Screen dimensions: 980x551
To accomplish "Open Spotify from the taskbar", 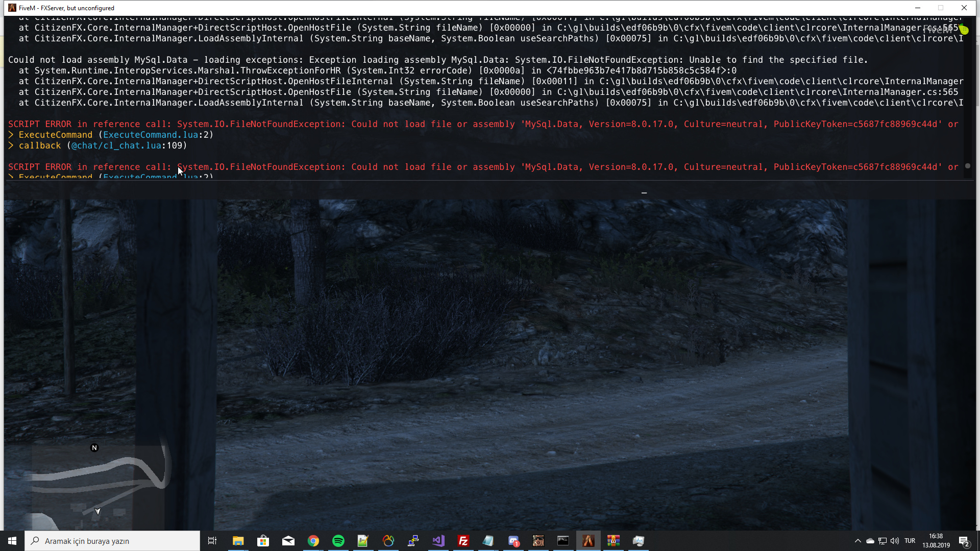I will [338, 541].
